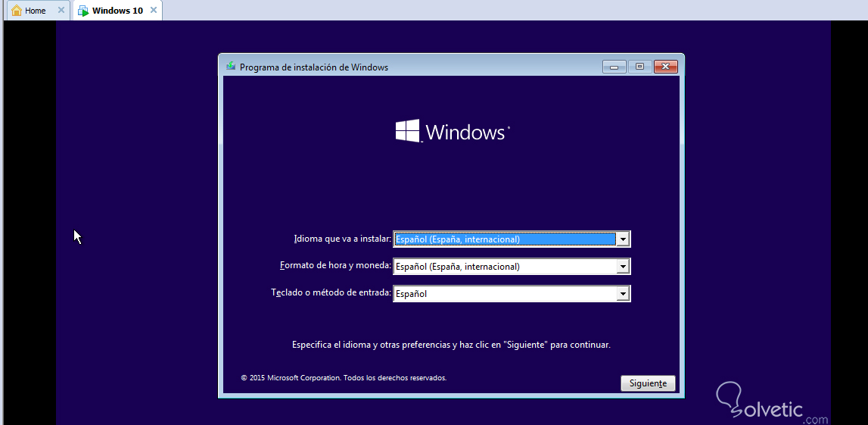The height and width of the screenshot is (425, 868).
Task: Click the 'Especifica el idioma' instruction text
Action: coord(451,345)
